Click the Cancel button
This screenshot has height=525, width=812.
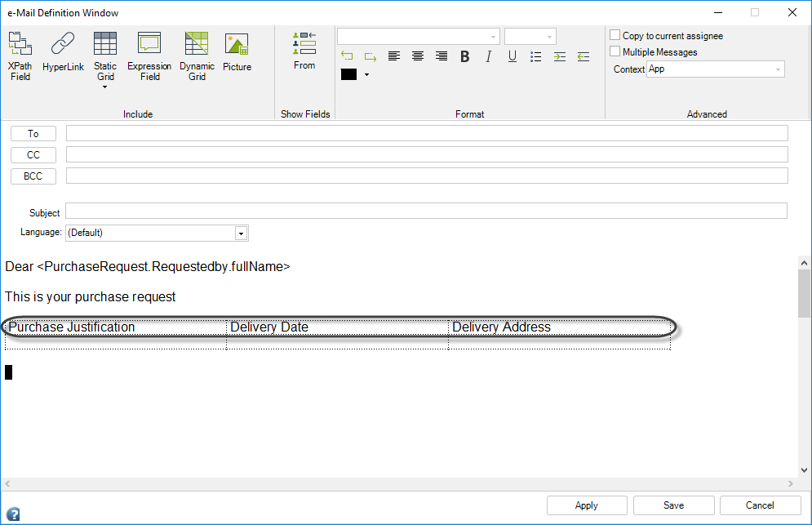(761, 505)
